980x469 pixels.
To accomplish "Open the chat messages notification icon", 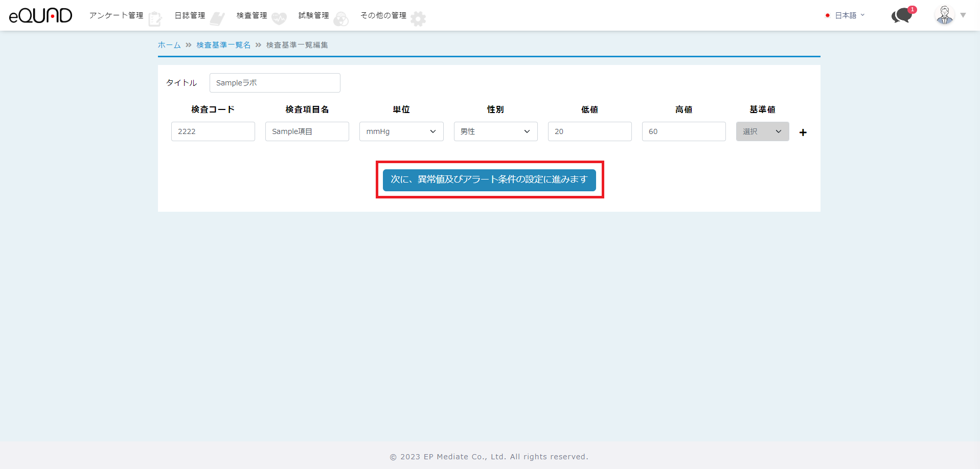I will (x=902, y=15).
